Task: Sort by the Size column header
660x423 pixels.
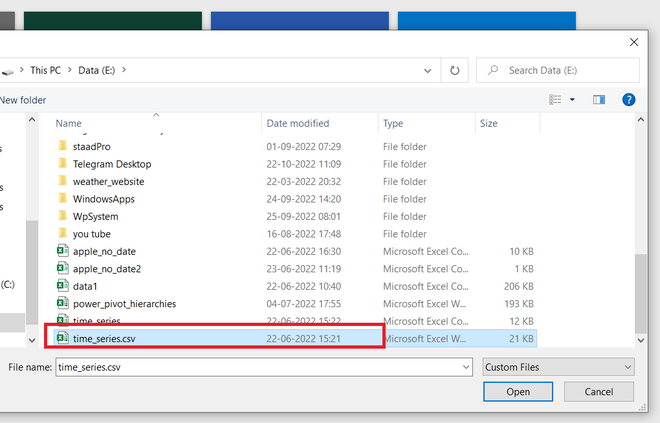Action: pyautogui.click(x=489, y=123)
